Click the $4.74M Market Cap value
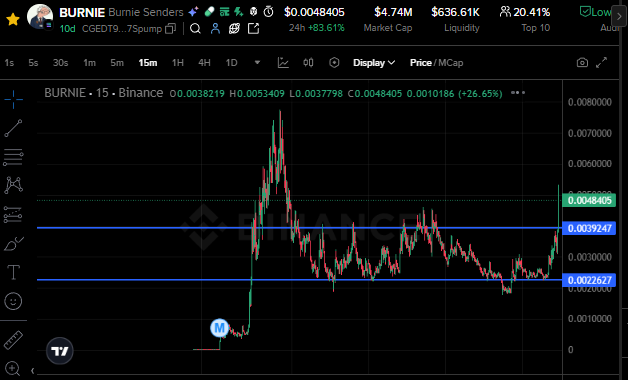The image size is (628, 380). tap(393, 12)
